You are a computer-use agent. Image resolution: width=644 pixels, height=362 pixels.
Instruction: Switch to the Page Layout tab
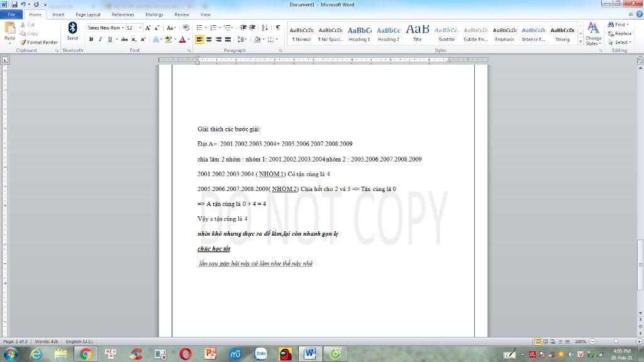(x=88, y=14)
